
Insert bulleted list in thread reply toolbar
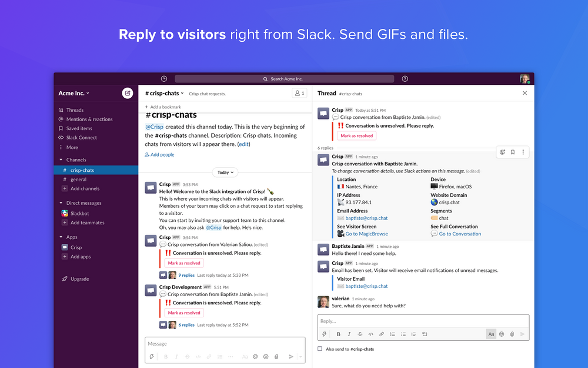[403, 334]
